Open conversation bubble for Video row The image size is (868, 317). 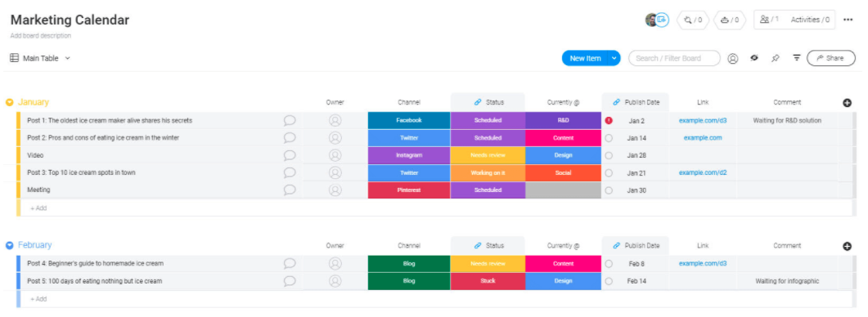[290, 155]
